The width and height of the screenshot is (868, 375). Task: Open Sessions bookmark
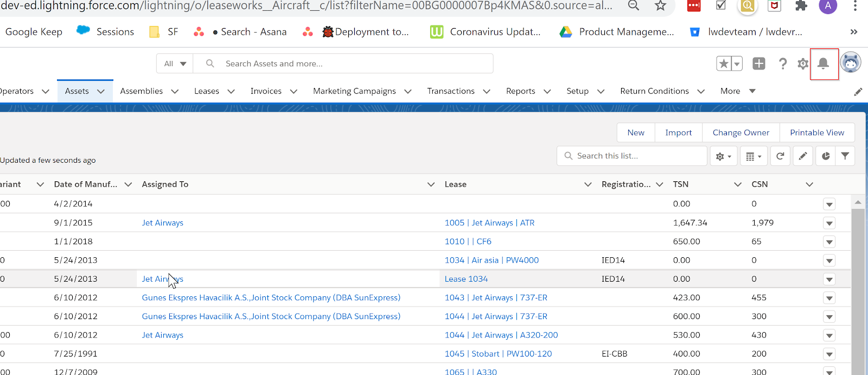coord(105,31)
